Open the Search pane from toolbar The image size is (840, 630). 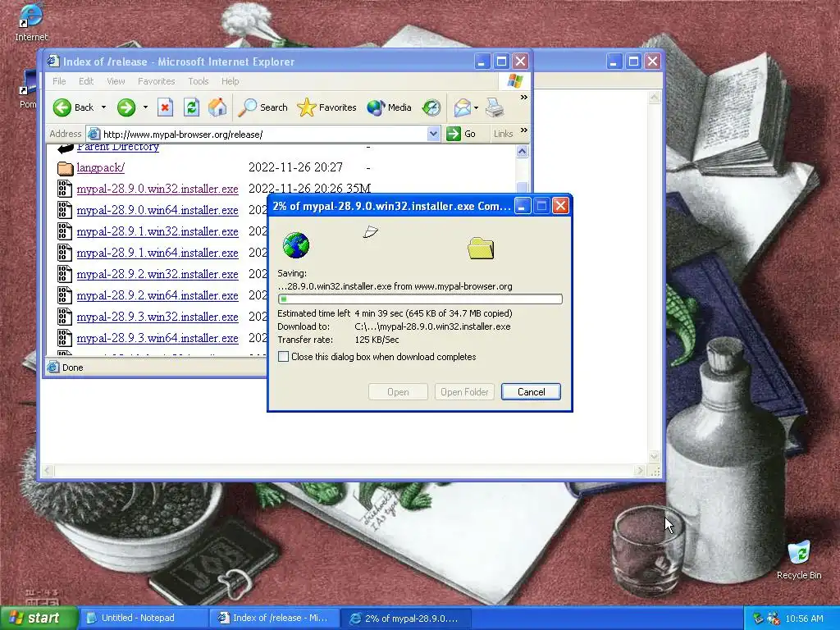262,107
